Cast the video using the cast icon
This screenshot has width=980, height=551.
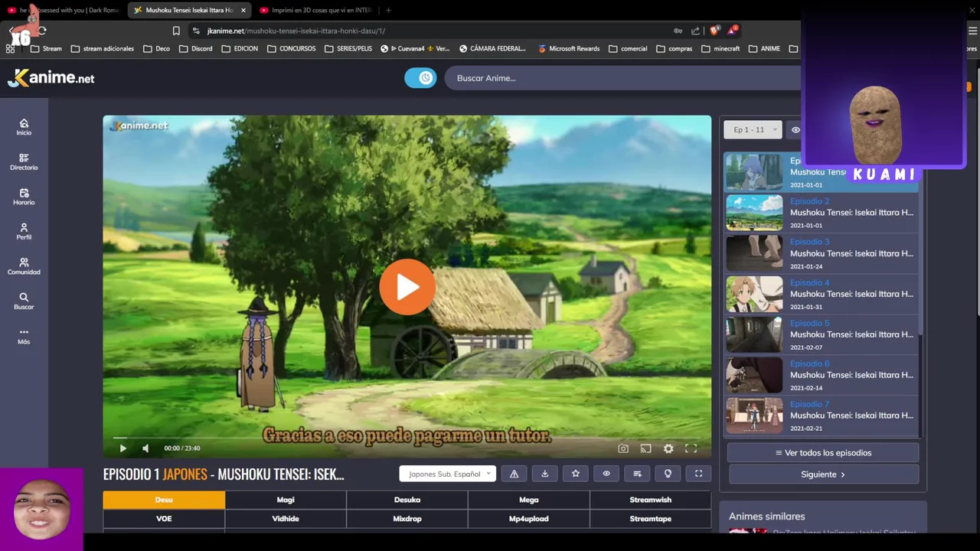click(x=645, y=448)
